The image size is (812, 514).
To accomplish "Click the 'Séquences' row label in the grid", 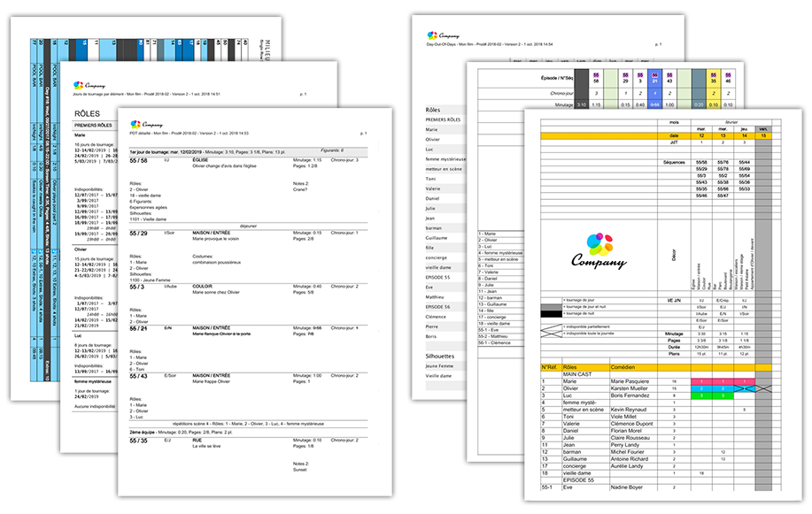I will pos(674,162).
